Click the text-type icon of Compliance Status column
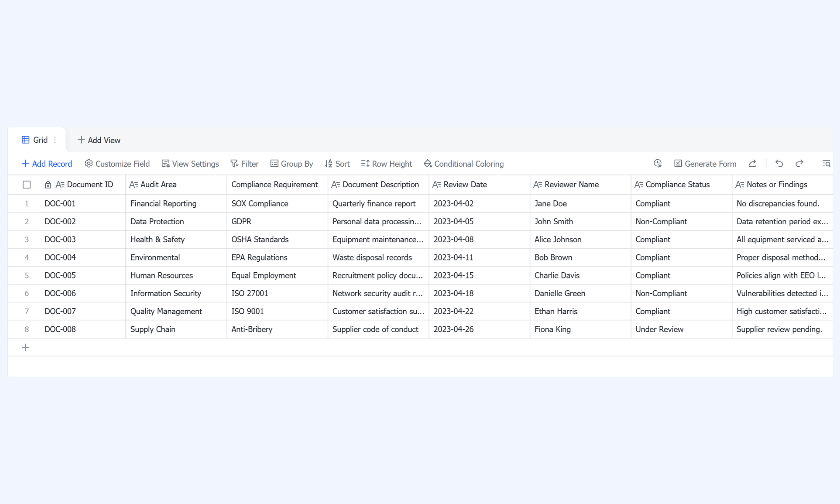Image resolution: width=840 pixels, height=504 pixels. pyautogui.click(x=639, y=184)
